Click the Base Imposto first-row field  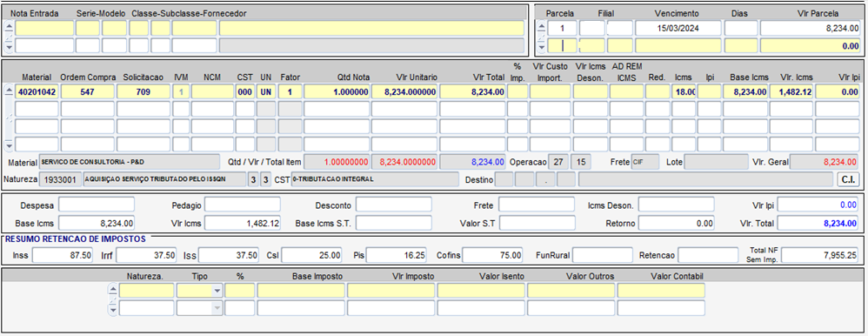[301, 291]
